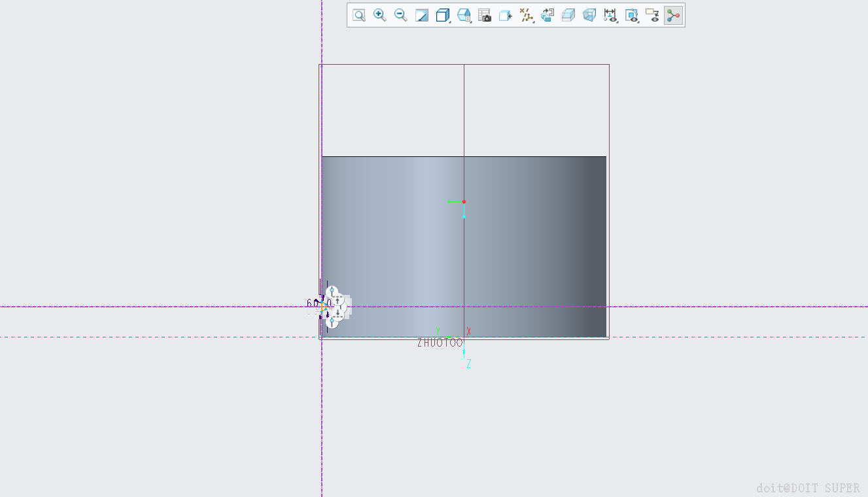Click the Zoom Out magnifier icon
The width and height of the screenshot is (868, 497).
401,15
